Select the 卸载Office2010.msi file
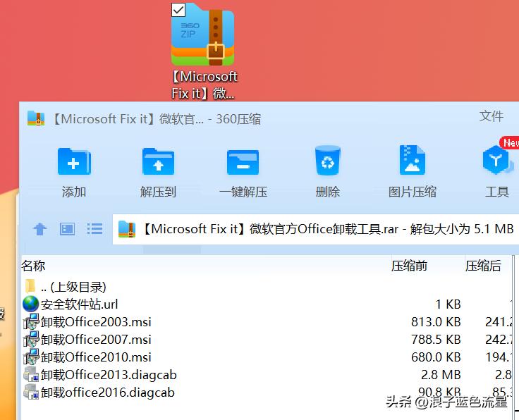519x420 pixels. pos(266,357)
